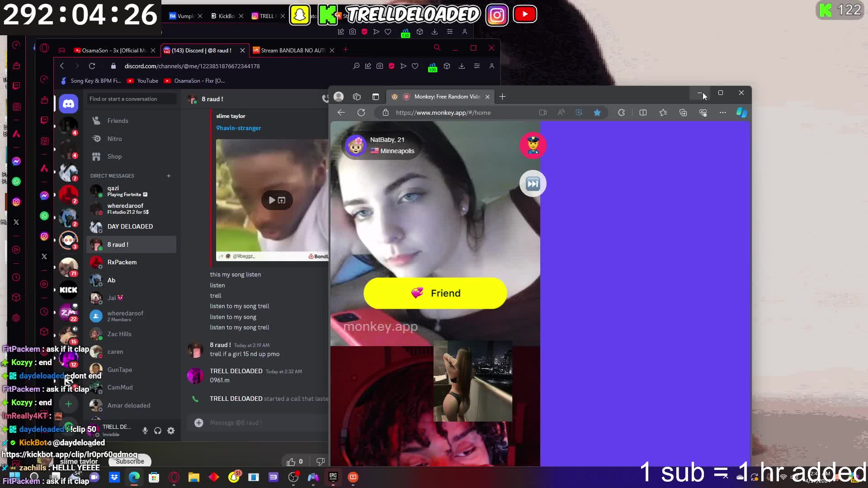Deafen headphones in Discord user panel
Image resolution: width=868 pixels, height=488 pixels.
coord(158,431)
